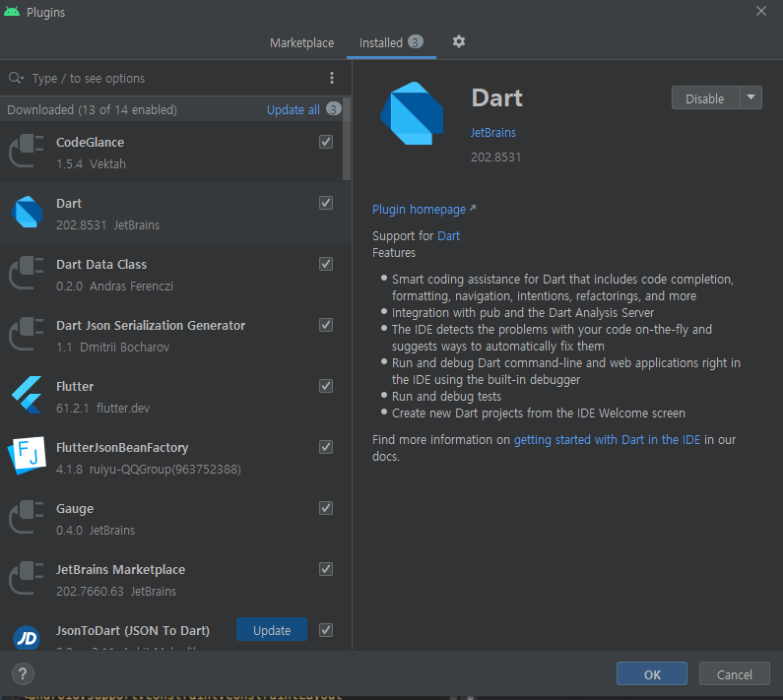The image size is (783, 700).
Task: Click the 'Downloaded (13 of 14 enabled)' header
Action: point(92,110)
